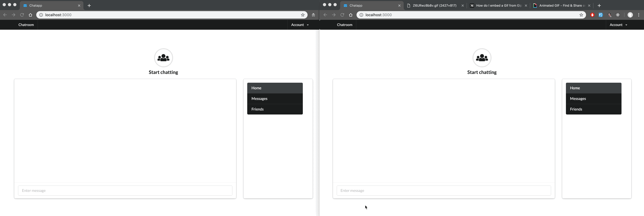Click the Start chatting heading in right window
Image resolution: width=644 pixels, height=216 pixels.
tap(482, 72)
